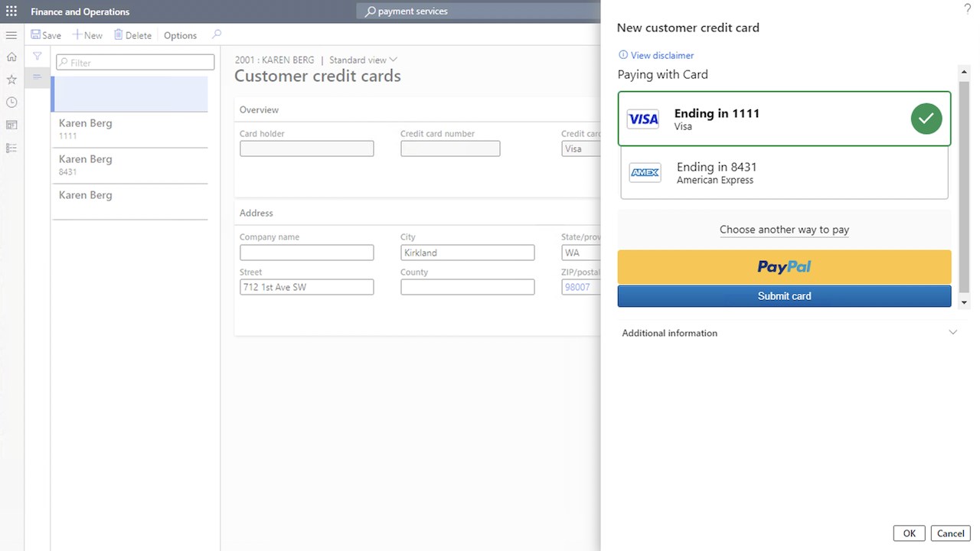980x551 pixels.
Task: Click the Credit card number field
Action: point(450,148)
